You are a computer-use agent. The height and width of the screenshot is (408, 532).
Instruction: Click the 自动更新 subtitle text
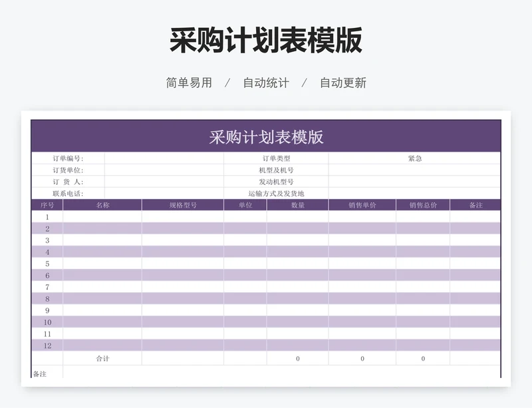(x=343, y=83)
